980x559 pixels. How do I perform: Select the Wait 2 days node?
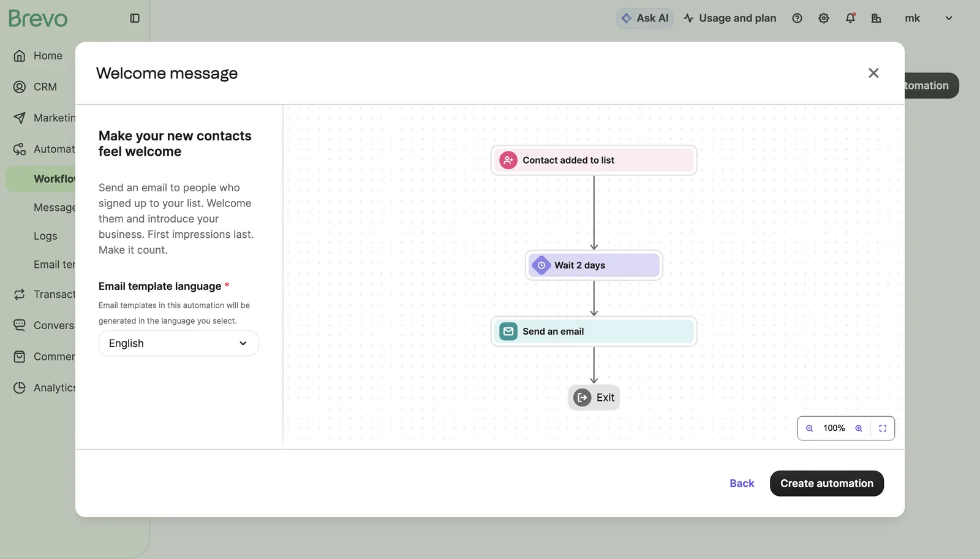point(594,265)
